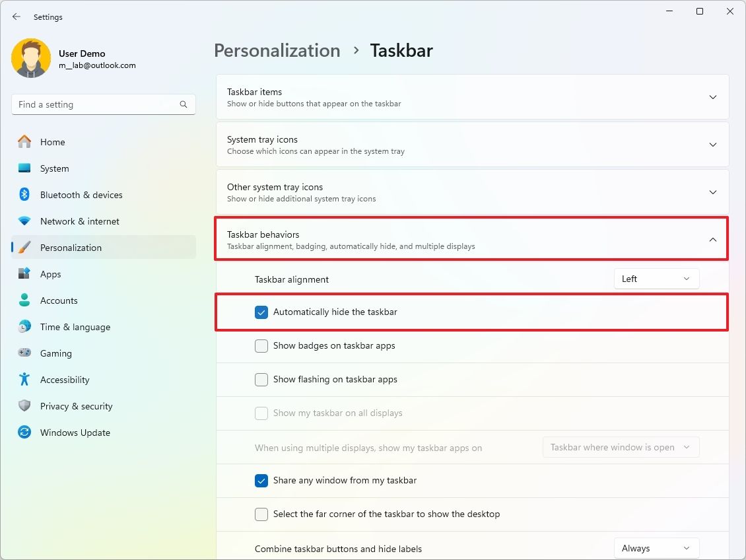Click inside the Find a setting box
The image size is (746, 560).
99,104
